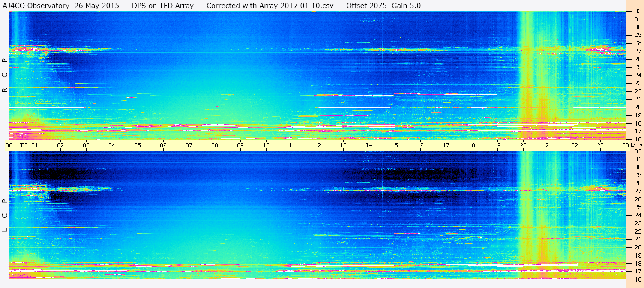Select the 19 hour marker on time axis
Viewport: 644px width, 288px height.
click(497, 145)
